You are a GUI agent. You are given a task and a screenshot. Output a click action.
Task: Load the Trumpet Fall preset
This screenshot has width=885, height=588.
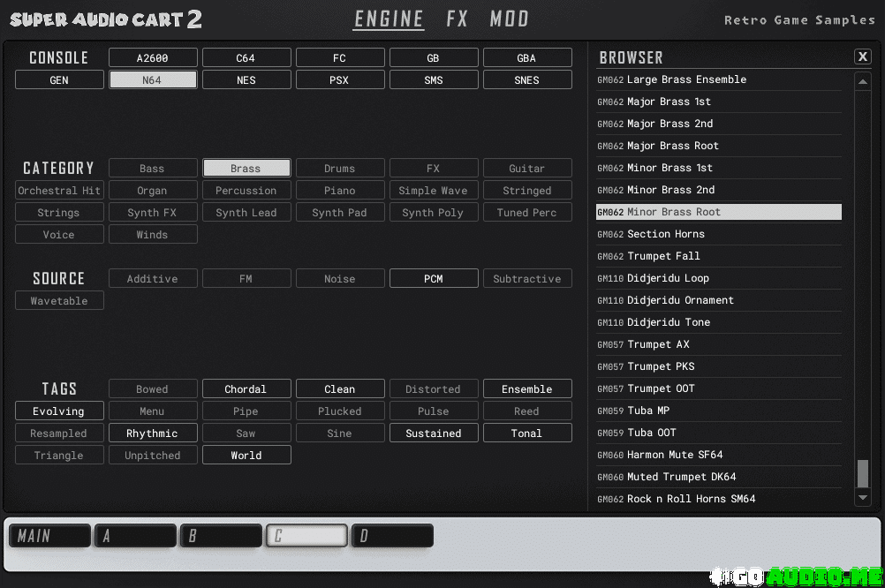(662, 256)
